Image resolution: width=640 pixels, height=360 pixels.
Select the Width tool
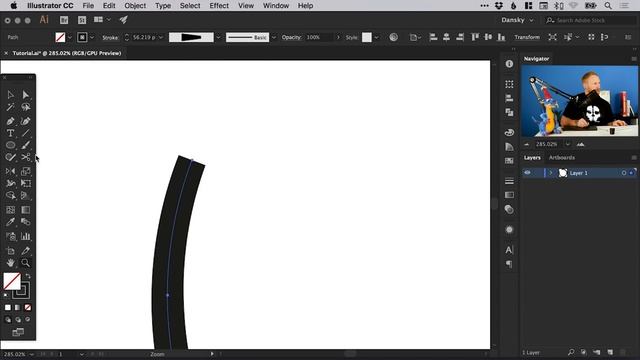coord(11,183)
